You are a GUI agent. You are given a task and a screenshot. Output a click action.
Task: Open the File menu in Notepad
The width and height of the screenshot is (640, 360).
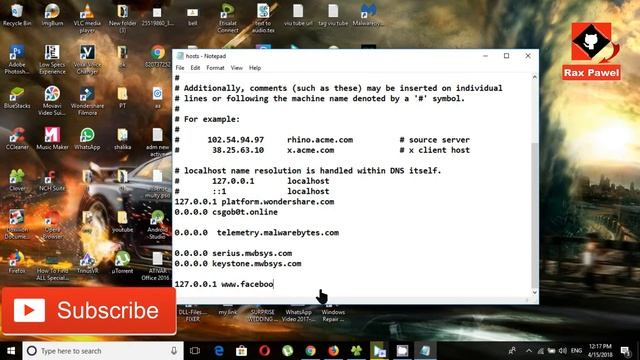click(180, 68)
